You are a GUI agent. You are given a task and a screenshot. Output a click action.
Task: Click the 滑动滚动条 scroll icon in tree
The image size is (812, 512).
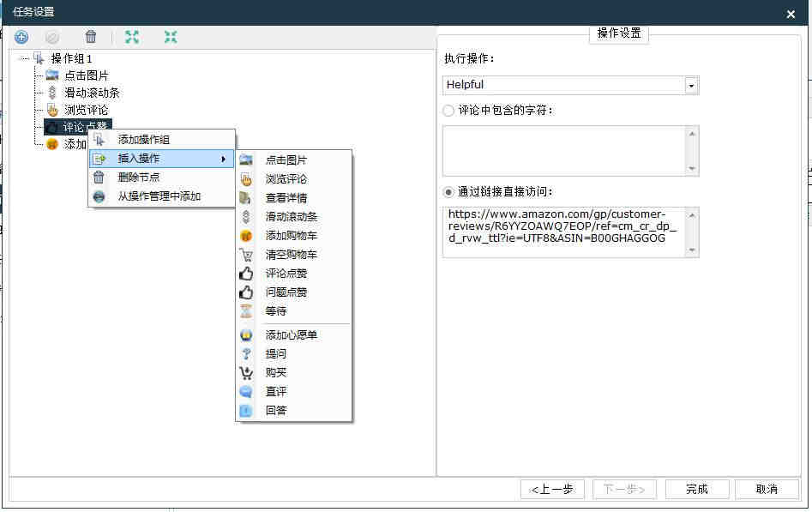click(51, 93)
